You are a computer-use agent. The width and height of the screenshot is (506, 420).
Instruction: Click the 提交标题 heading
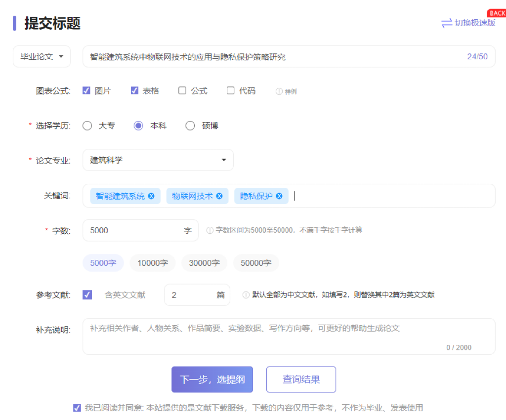click(52, 23)
